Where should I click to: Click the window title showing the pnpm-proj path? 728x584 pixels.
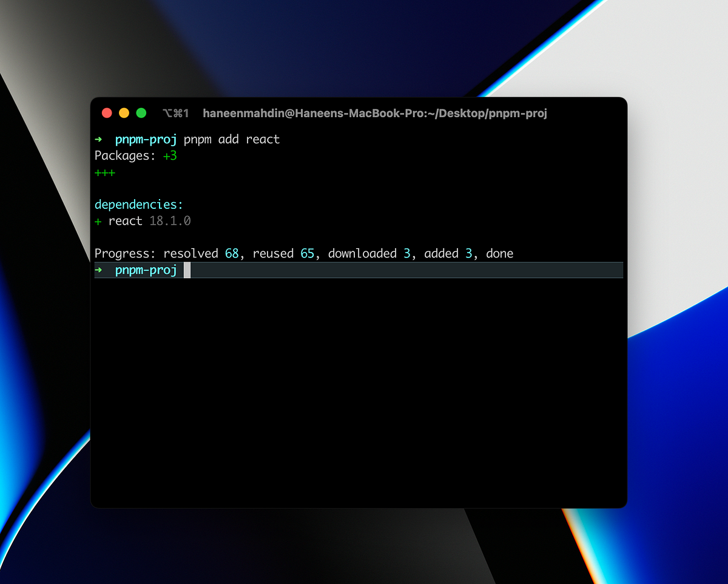374,113
